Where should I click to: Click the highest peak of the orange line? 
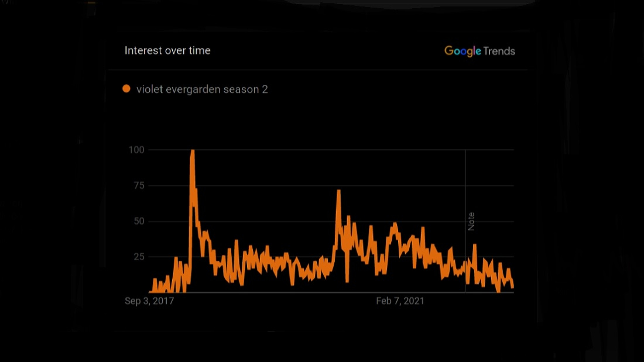[x=193, y=151]
